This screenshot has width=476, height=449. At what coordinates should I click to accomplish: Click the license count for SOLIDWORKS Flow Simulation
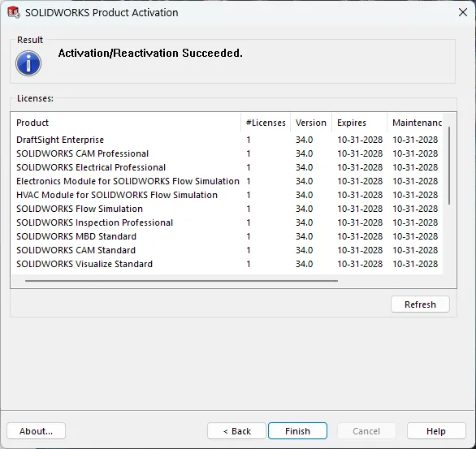249,209
